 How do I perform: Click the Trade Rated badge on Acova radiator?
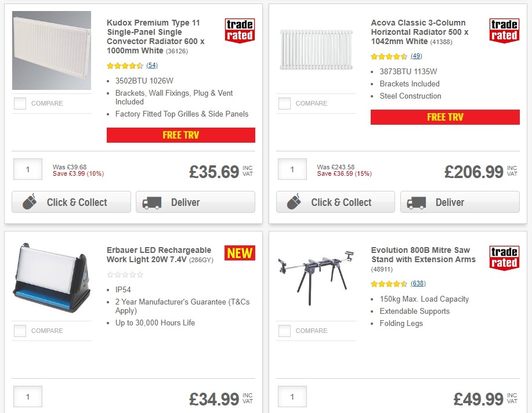coord(504,31)
